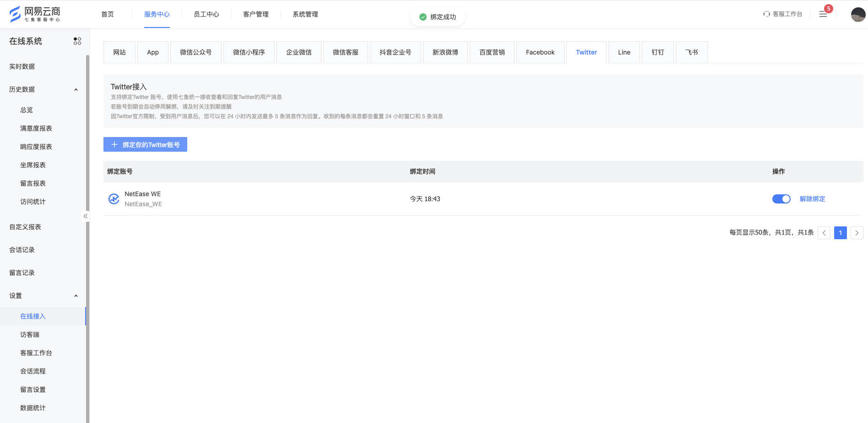Switch to the Facebook tab
Screen dimensions: 868x423
pyautogui.click(x=540, y=52)
